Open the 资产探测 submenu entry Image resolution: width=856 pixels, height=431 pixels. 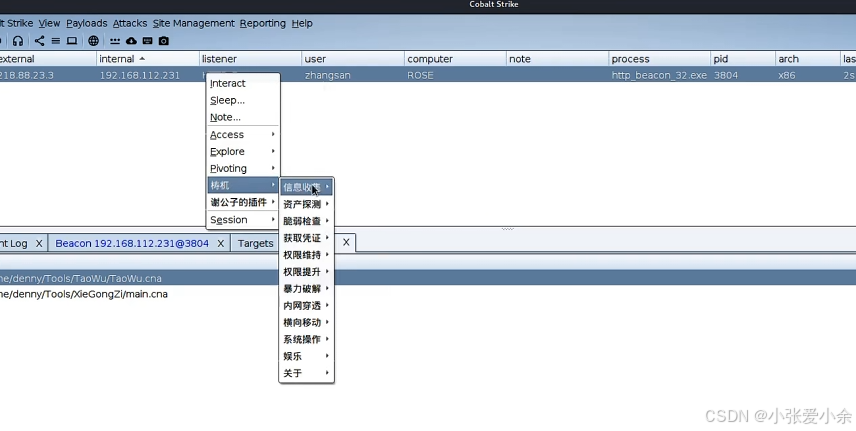click(x=306, y=204)
